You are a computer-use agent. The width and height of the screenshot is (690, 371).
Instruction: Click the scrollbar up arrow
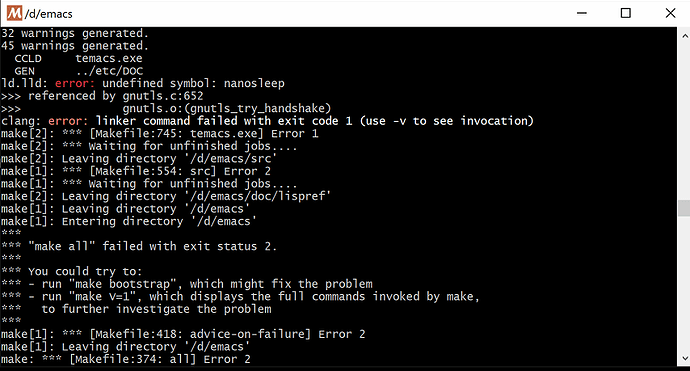(684, 35)
